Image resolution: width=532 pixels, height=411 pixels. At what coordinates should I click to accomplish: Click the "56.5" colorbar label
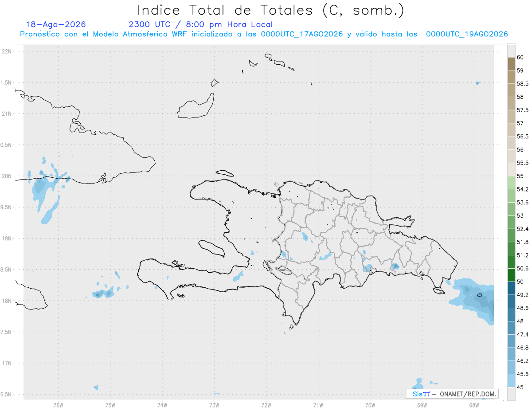point(523,137)
